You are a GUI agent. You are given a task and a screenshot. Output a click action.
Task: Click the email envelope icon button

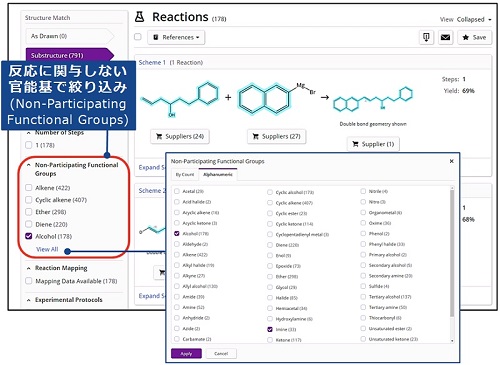point(445,37)
